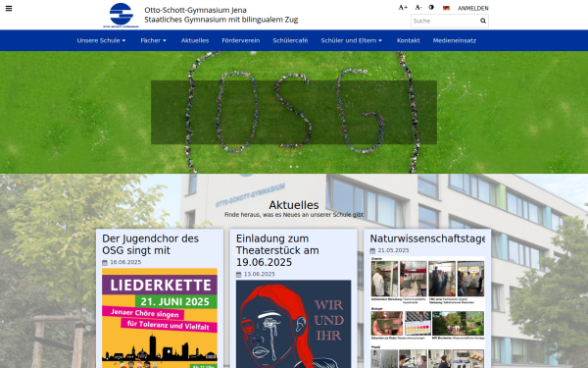588x368 pixels.
Task: Decrease font size with A-
Action: pos(418,8)
